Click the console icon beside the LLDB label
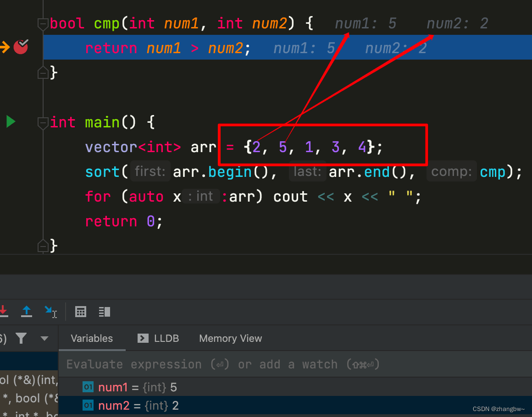Image resolution: width=532 pixels, height=417 pixels. tap(142, 338)
